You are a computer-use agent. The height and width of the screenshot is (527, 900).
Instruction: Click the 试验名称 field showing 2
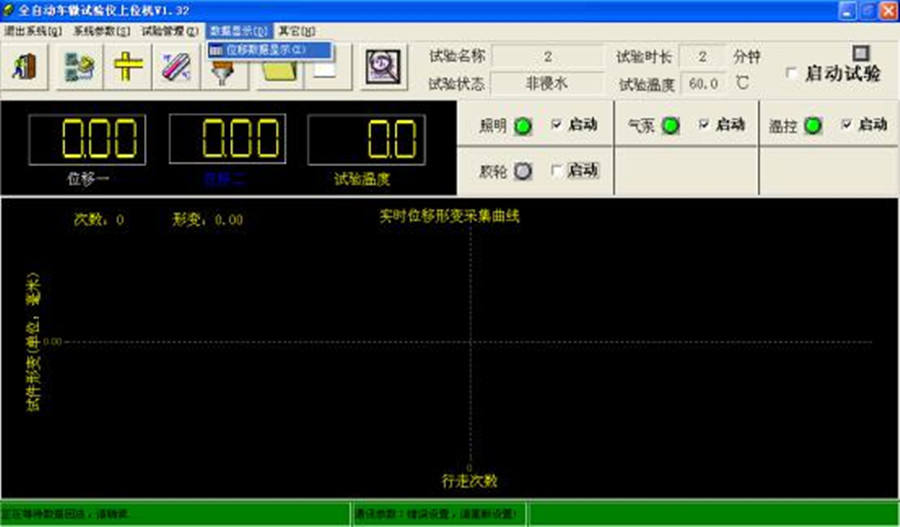pos(548,56)
